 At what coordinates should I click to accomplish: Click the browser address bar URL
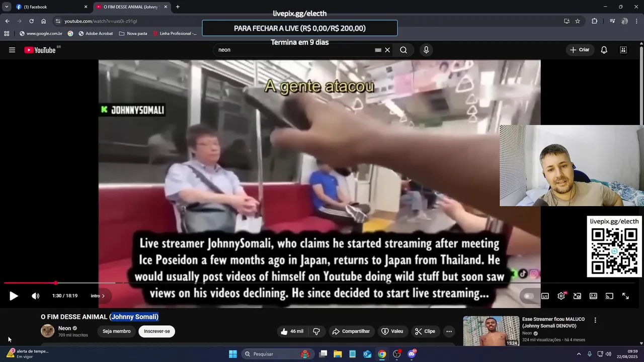pyautogui.click(x=101, y=21)
